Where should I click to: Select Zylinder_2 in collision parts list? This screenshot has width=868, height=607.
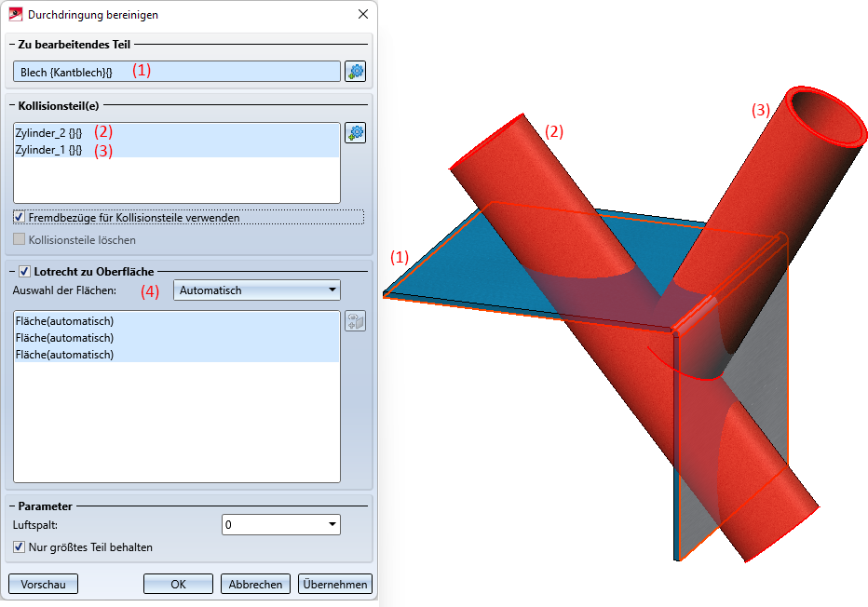(177, 133)
